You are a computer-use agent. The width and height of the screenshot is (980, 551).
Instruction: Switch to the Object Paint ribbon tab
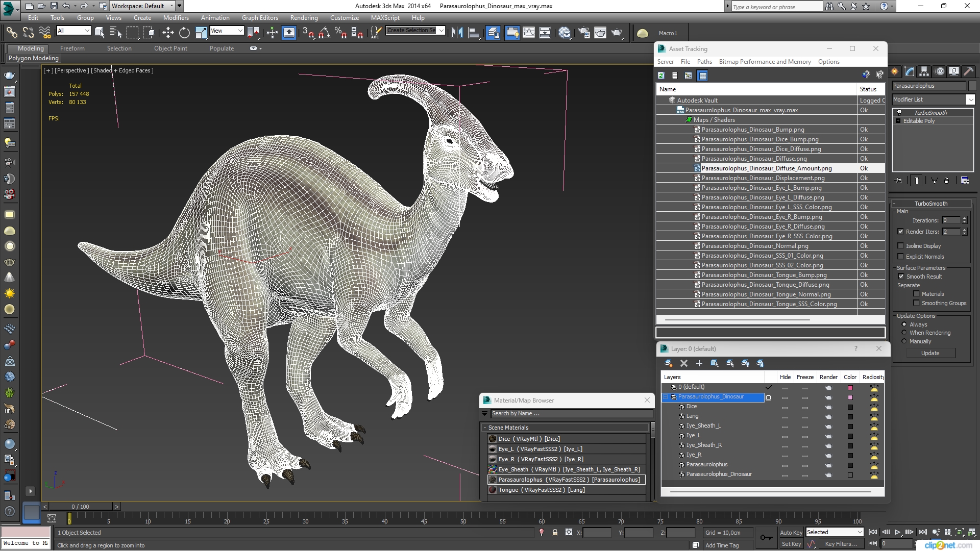(170, 48)
